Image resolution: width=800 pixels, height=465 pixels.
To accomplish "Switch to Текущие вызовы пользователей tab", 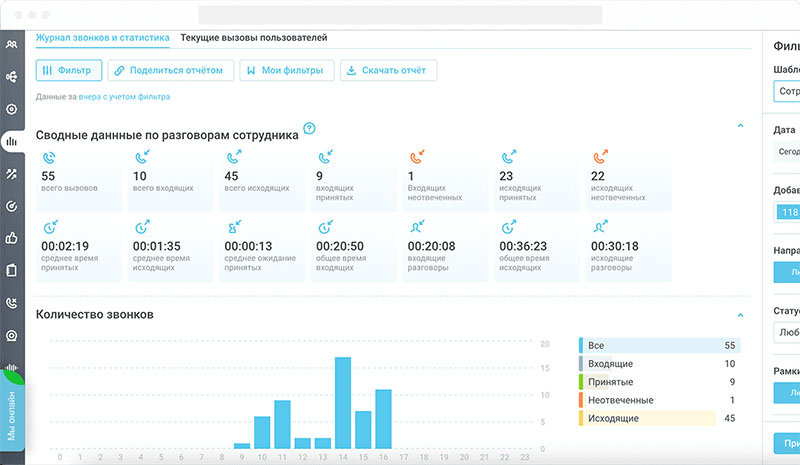I will [253, 38].
